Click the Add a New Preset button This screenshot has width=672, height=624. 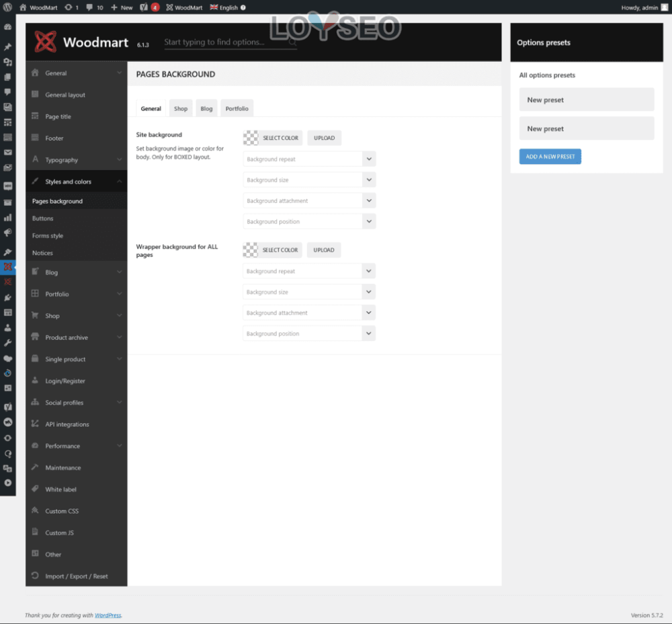pos(550,157)
